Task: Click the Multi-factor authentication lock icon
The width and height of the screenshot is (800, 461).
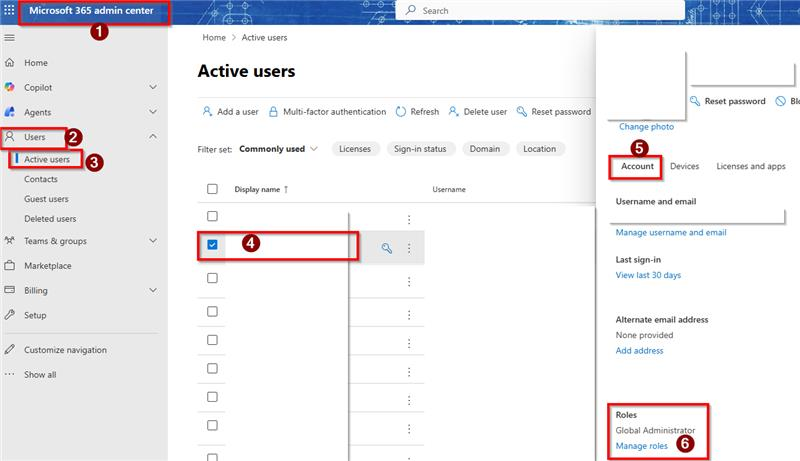Action: tap(273, 111)
